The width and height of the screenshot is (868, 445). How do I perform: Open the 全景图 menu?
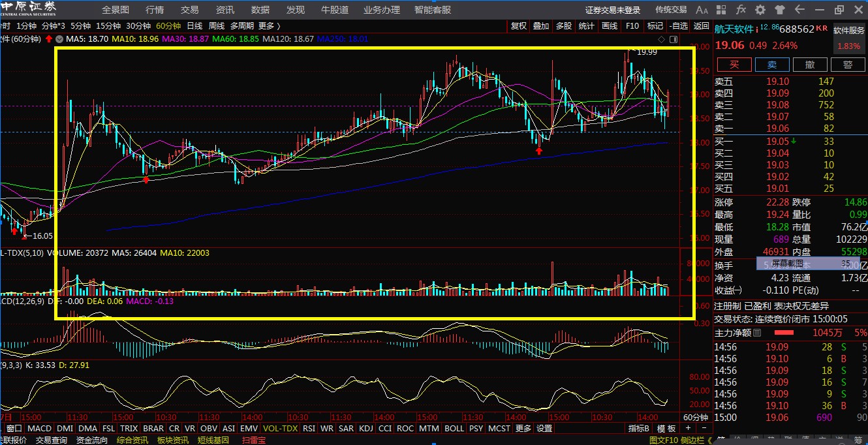click(116, 10)
